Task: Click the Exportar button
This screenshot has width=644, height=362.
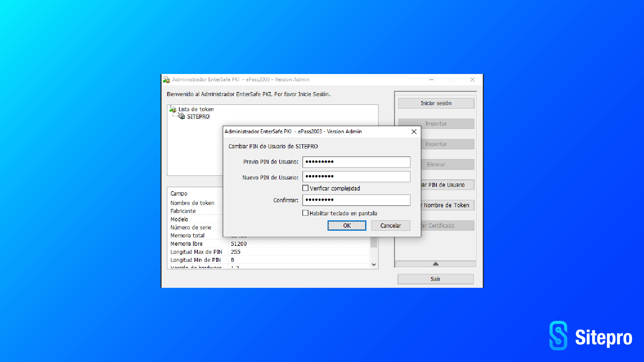Action: click(x=448, y=144)
